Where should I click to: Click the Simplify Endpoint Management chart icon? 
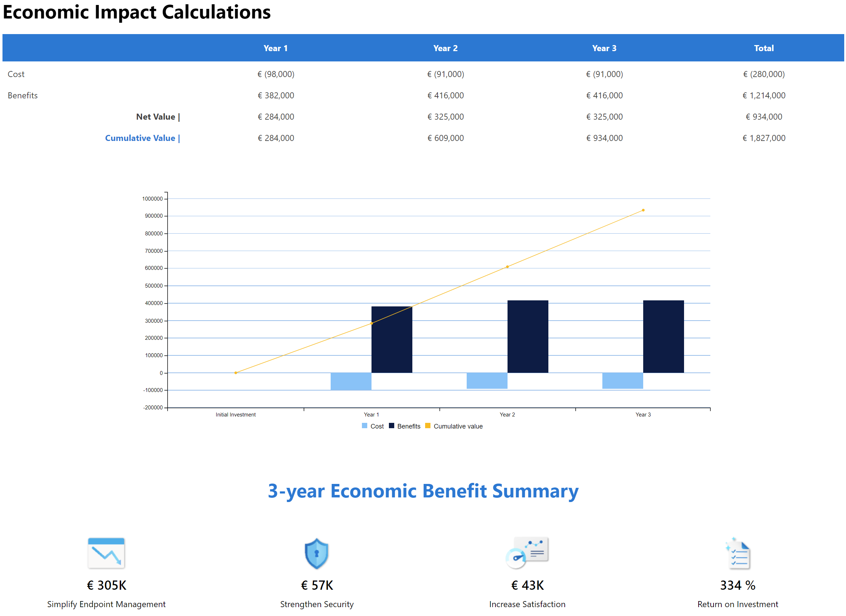click(x=106, y=553)
